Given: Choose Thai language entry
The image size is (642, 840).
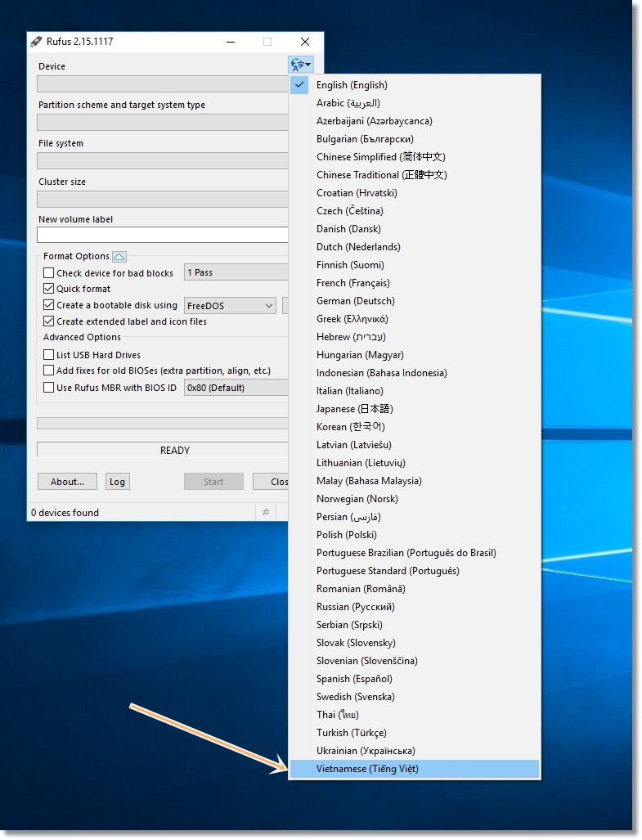Looking at the screenshot, I should pyautogui.click(x=415, y=715).
